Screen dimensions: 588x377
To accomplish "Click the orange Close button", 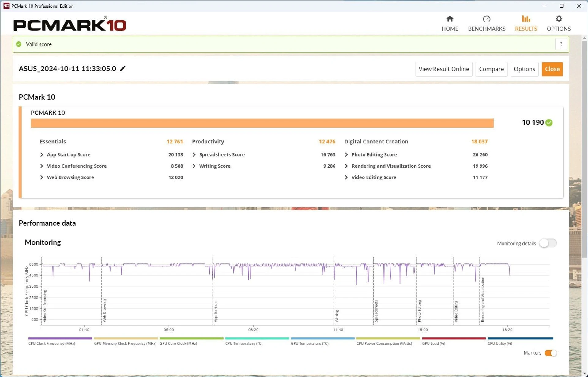I will [552, 69].
